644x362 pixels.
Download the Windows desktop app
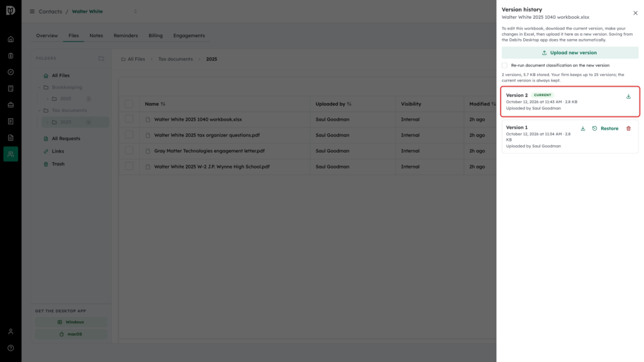coord(71,322)
